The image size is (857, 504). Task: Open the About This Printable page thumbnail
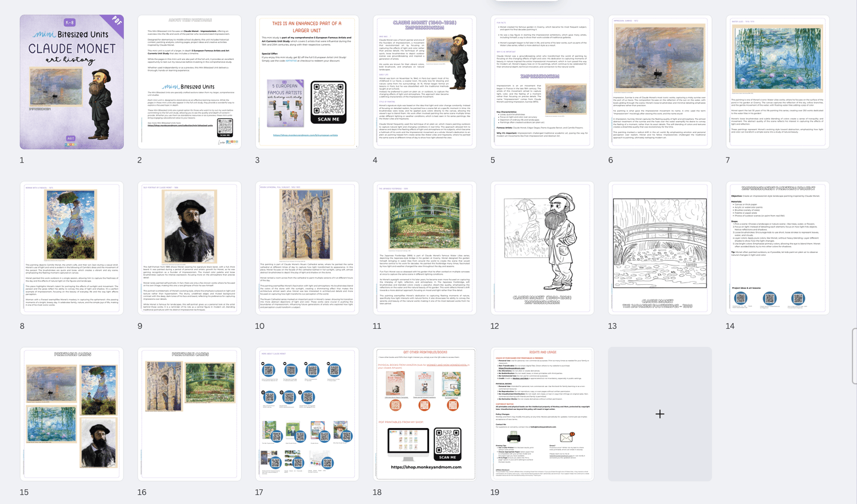[x=190, y=82]
